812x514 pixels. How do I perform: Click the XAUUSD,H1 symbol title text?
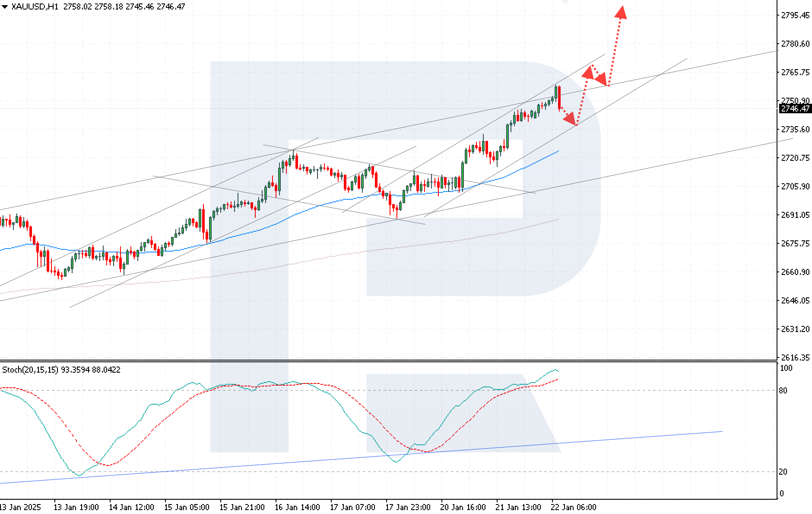pos(35,6)
